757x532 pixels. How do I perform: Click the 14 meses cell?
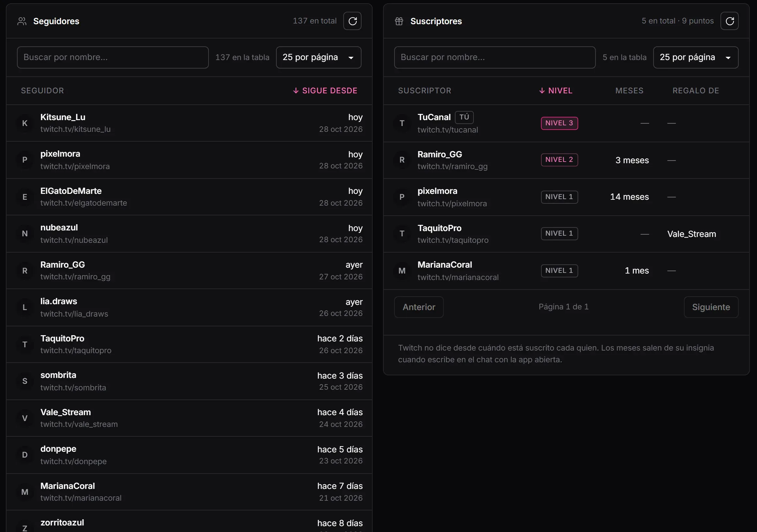629,197
